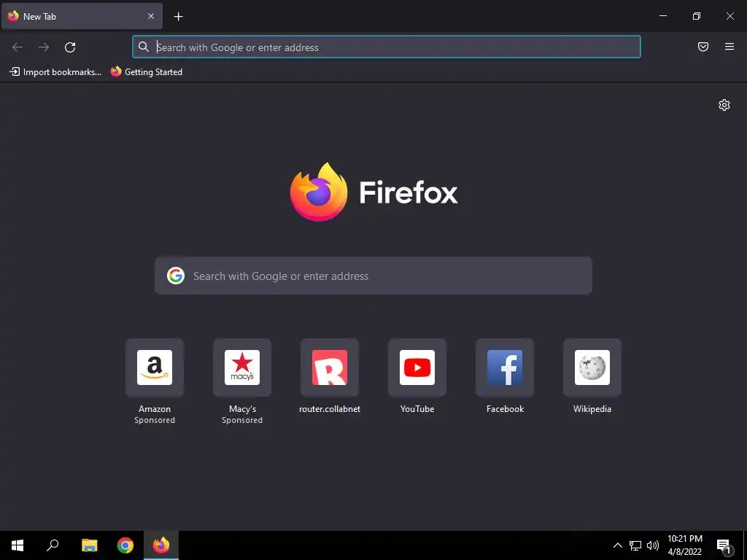Minimize the Firefox window
Image resolution: width=747 pixels, height=560 pixels.
662,16
